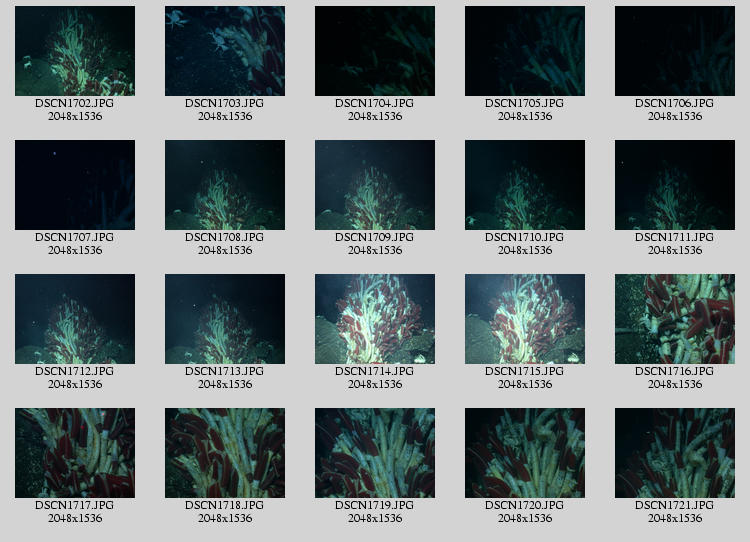Select the filename text DSCN1716.JPG
The height and width of the screenshot is (542, 750).
coord(675,371)
